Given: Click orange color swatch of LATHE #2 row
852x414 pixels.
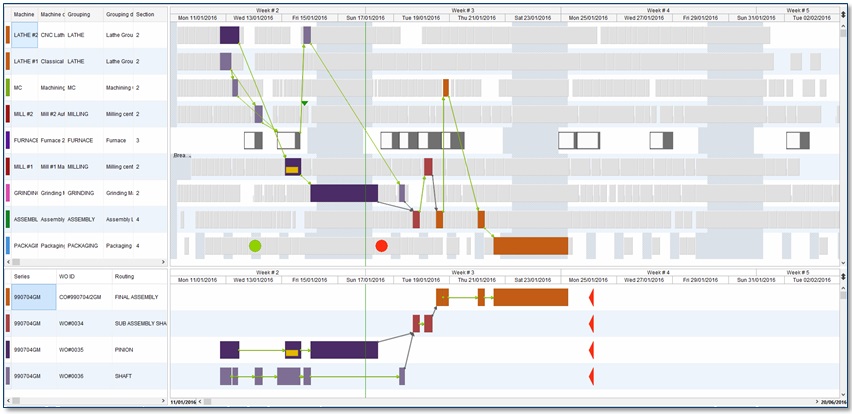Looking at the screenshot, I should (8, 35).
